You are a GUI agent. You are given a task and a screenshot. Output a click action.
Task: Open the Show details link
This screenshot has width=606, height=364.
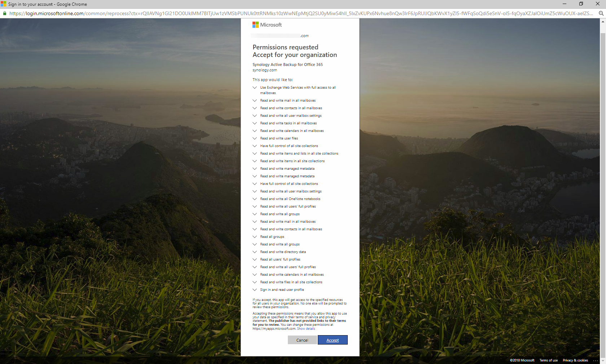point(306,329)
